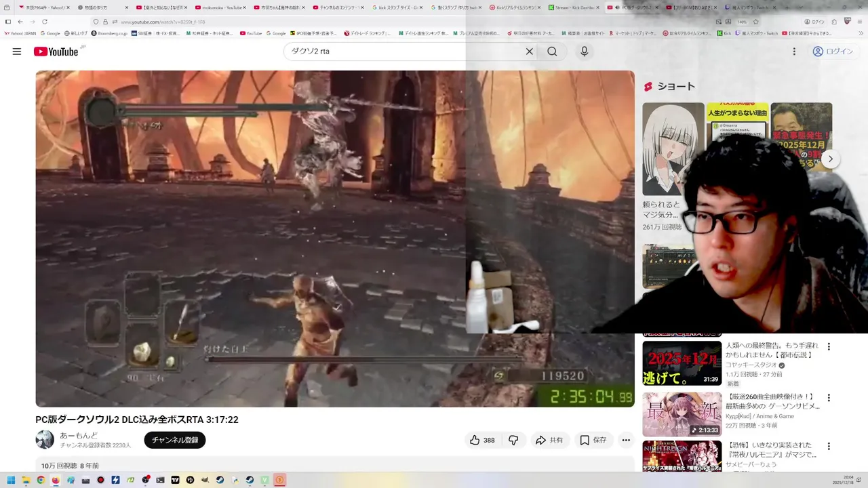Open TradingView icon in taskbar
The image size is (868, 488).
click(175, 480)
